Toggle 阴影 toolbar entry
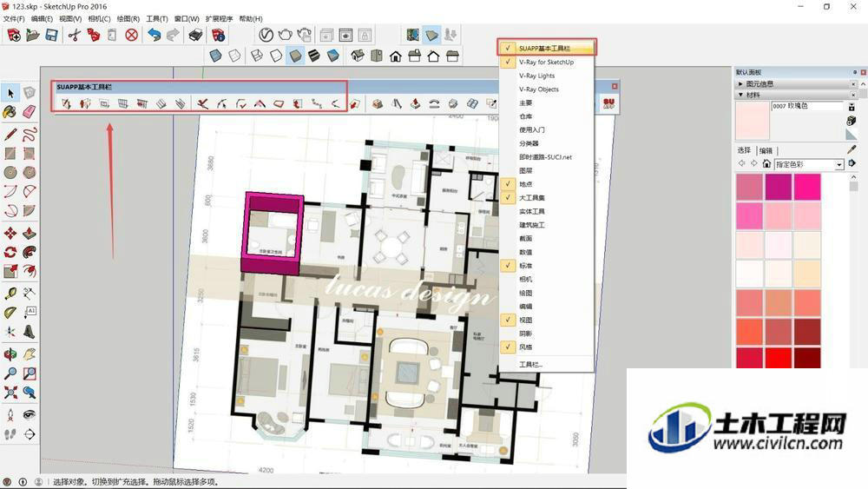 pos(546,334)
